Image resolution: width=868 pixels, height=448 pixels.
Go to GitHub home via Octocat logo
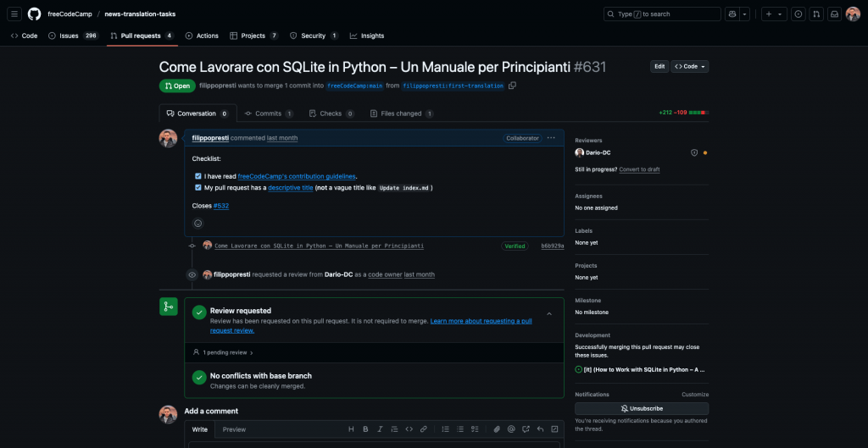click(34, 14)
